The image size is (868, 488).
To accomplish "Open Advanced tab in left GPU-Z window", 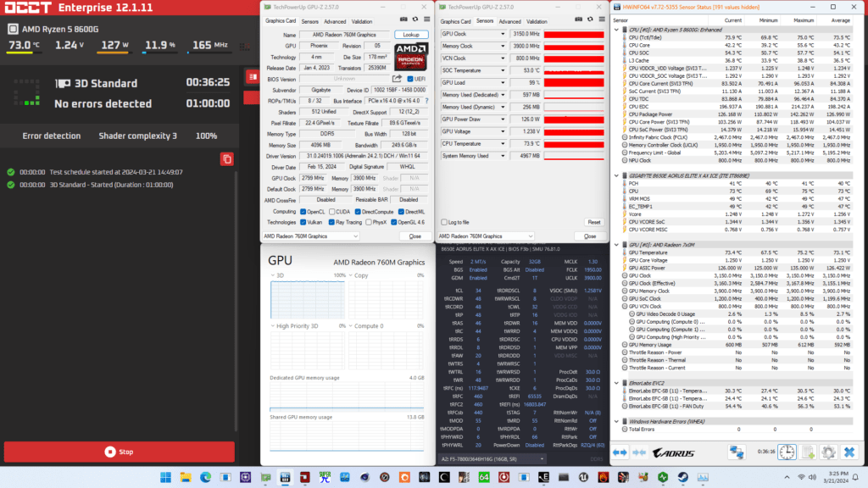I will [x=335, y=21].
